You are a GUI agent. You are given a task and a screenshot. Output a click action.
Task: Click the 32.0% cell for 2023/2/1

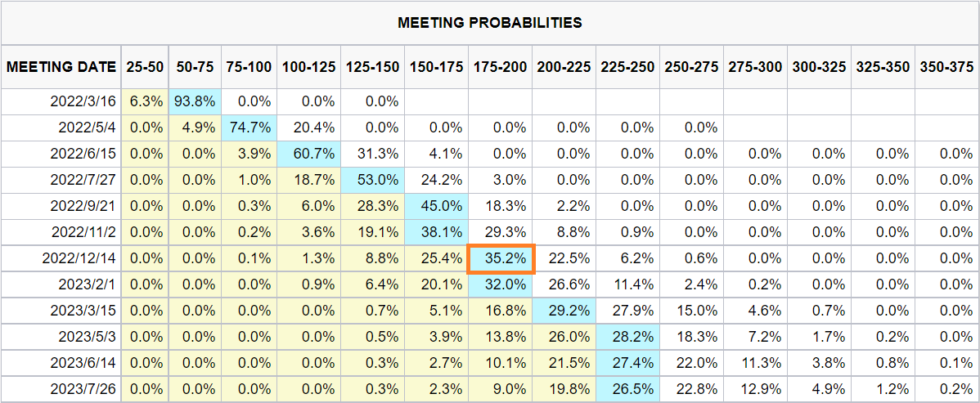pyautogui.click(x=500, y=285)
